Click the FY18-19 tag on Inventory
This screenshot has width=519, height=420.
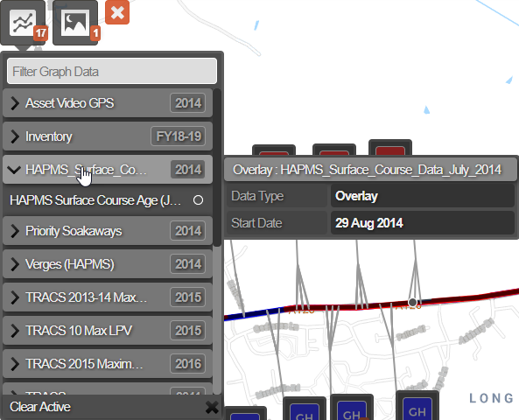[x=179, y=136]
